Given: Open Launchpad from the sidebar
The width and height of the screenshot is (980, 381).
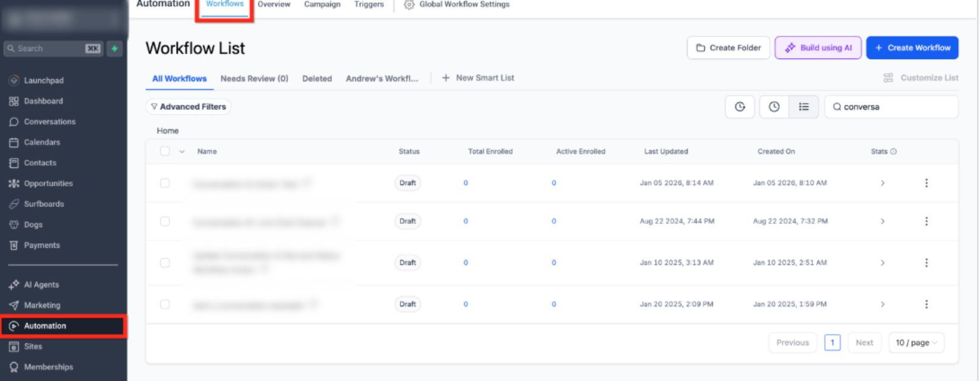Looking at the screenshot, I should pos(36,80).
